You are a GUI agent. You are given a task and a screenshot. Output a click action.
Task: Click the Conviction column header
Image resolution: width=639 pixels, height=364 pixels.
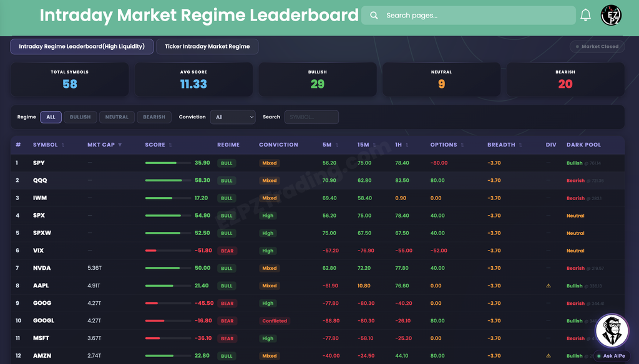[x=278, y=145]
